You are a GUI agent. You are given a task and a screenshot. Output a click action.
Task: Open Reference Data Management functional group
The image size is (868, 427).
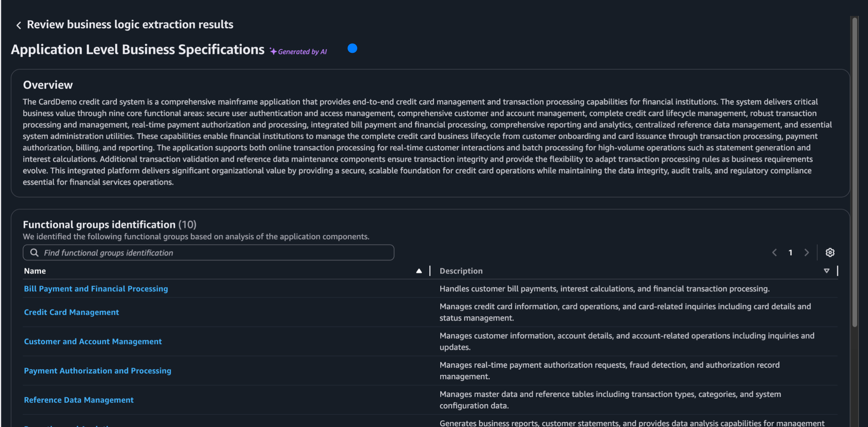79,400
